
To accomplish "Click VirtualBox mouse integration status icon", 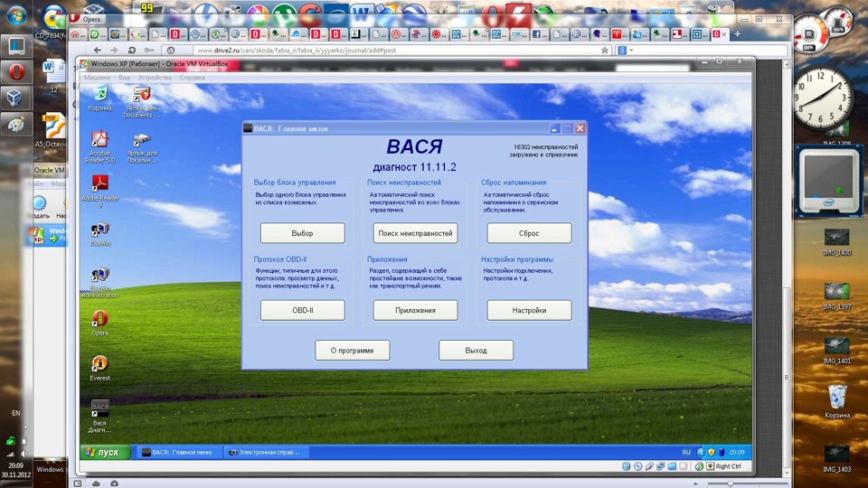I will [x=699, y=466].
